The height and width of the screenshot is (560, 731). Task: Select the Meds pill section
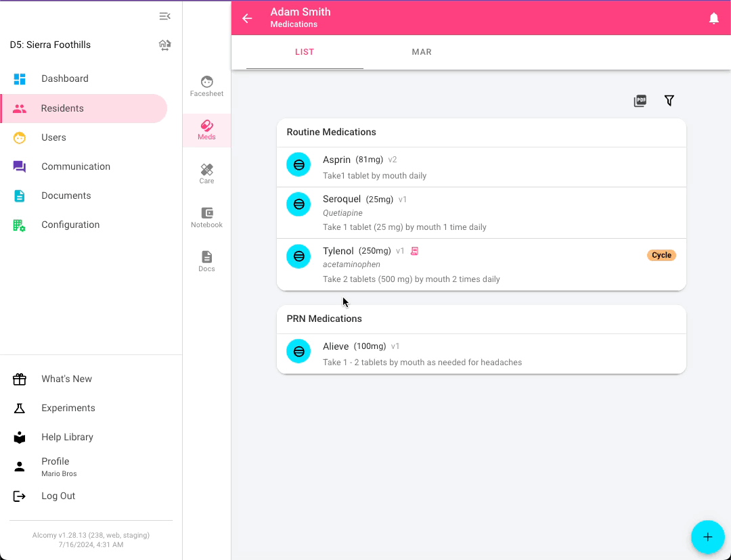tap(206, 131)
